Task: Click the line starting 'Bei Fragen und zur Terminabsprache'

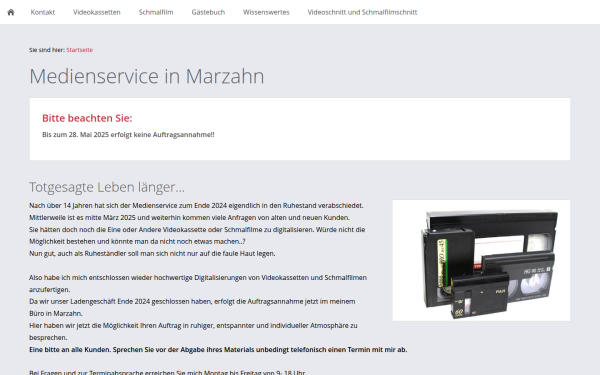Action: point(168,372)
